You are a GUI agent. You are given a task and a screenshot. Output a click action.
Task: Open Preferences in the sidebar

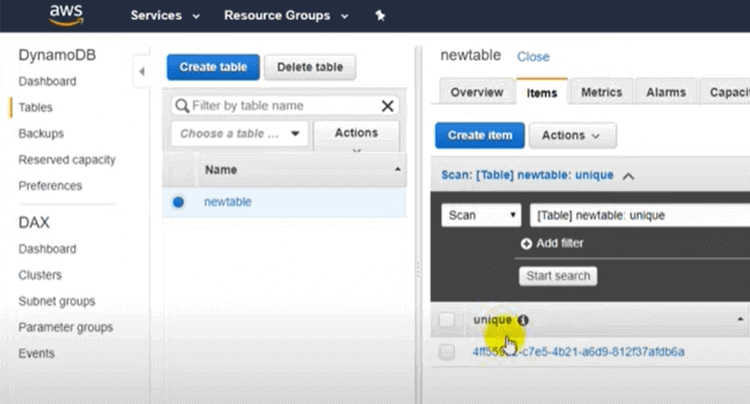point(50,186)
